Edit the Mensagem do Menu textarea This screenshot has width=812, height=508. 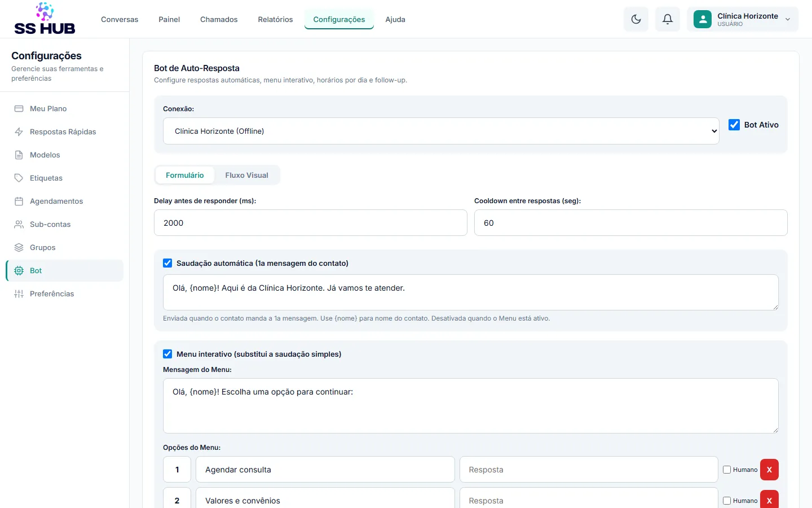471,406
